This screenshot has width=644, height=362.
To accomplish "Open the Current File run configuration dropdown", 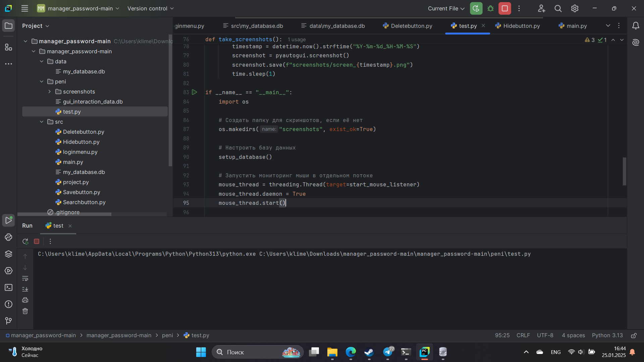I will 445,8.
